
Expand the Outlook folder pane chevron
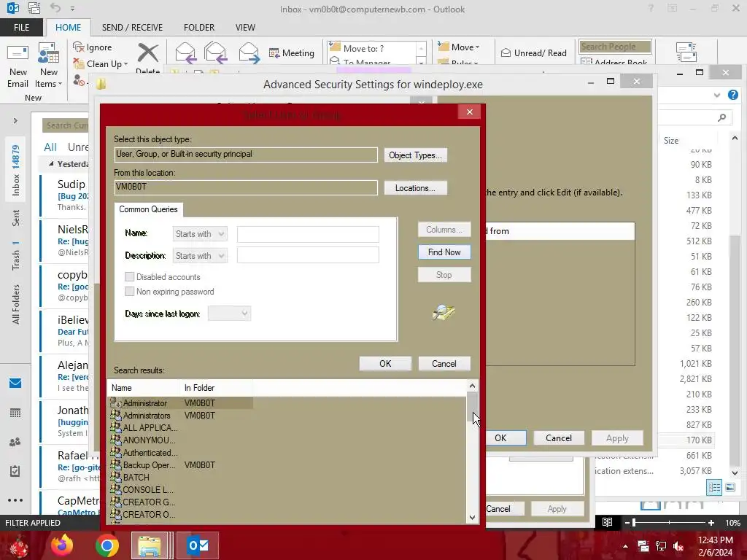coord(15,120)
